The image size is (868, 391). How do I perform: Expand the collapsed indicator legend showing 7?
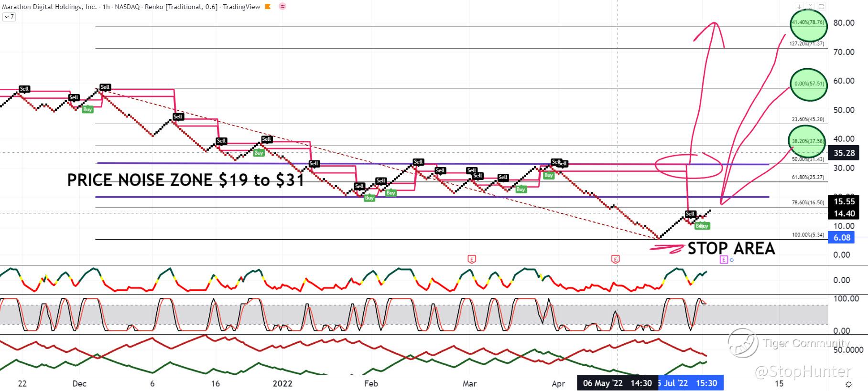coord(9,17)
